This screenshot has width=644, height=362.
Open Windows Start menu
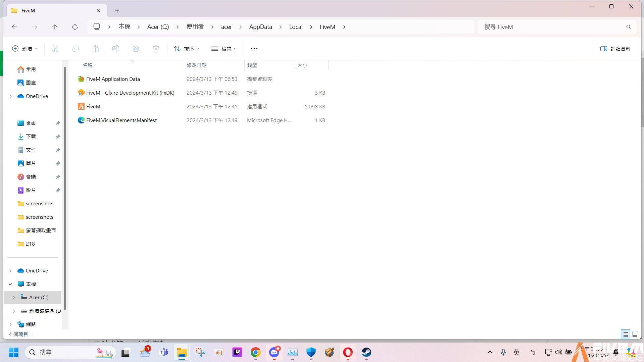coord(13,352)
